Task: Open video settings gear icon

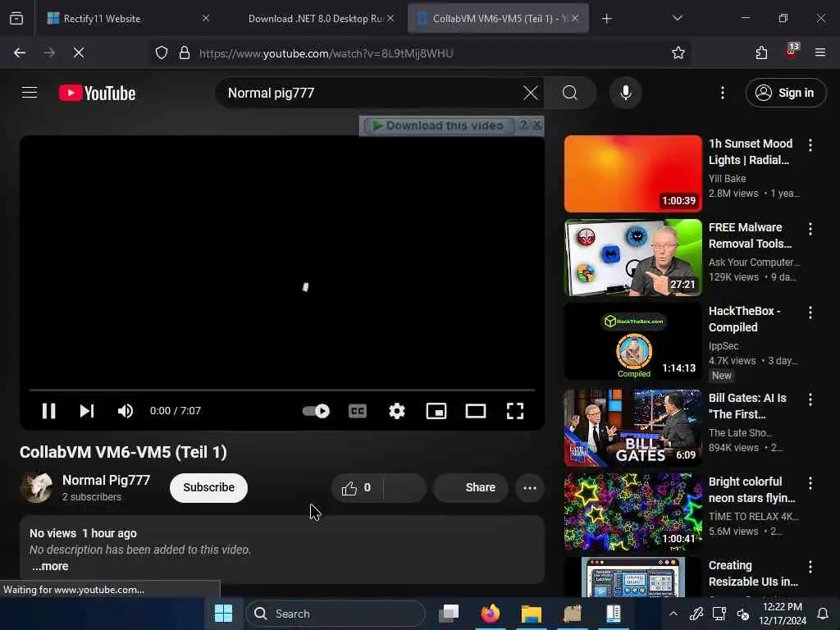Action: pyautogui.click(x=397, y=411)
